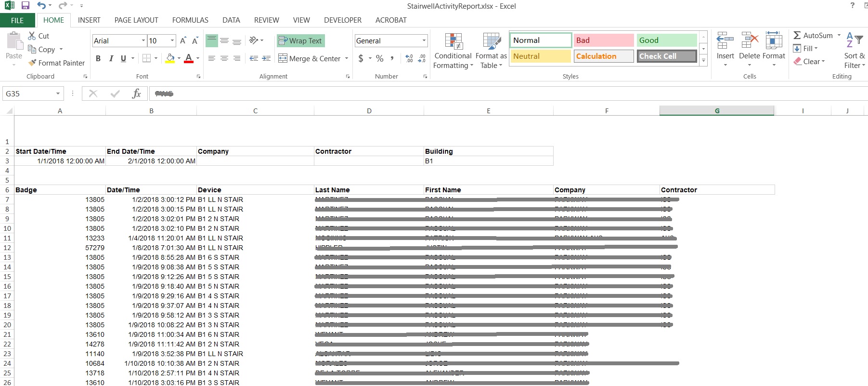Click Sort & Filter button
This screenshot has height=386, width=868.
[854, 51]
